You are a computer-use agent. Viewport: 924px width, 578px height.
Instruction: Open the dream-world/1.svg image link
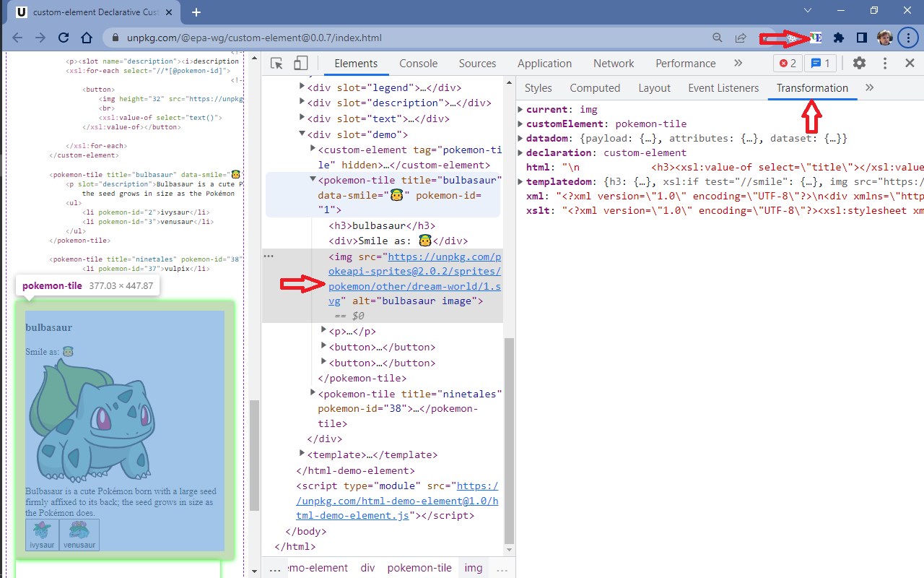(414, 279)
